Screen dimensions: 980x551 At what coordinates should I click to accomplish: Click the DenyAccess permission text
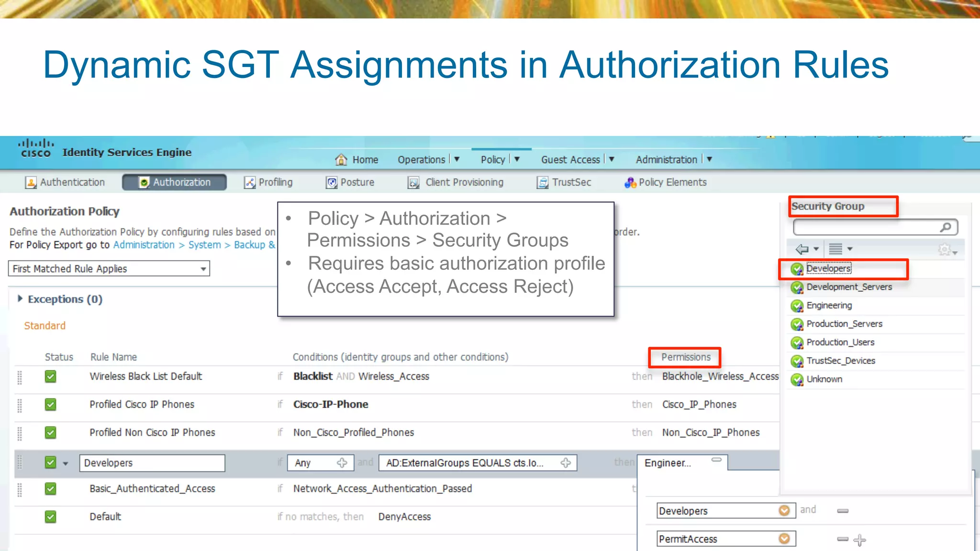(x=404, y=517)
